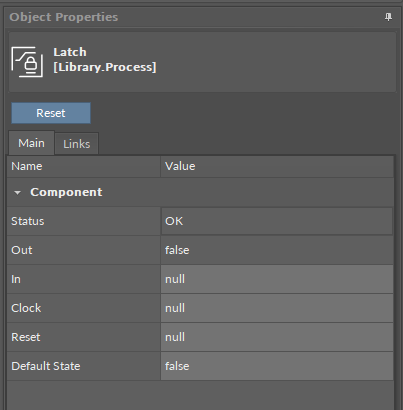Click the Status value field showing OK
The width and height of the screenshot is (403, 410).
click(277, 221)
